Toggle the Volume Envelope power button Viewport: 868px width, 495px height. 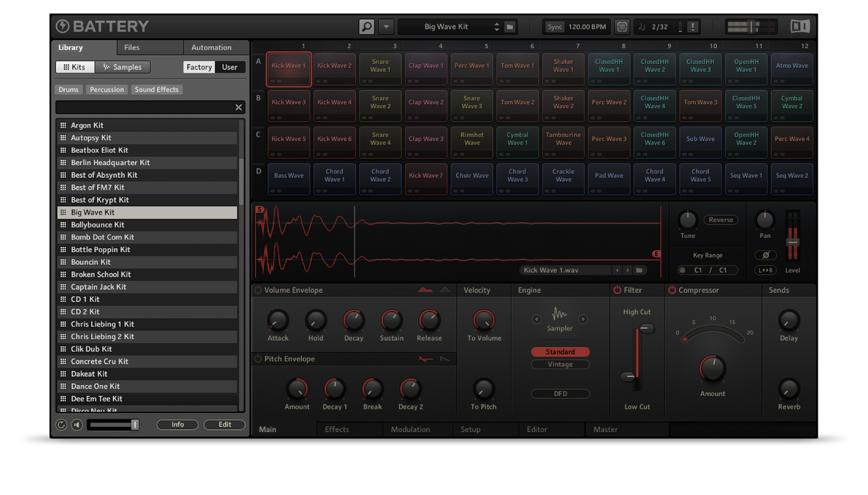(x=258, y=290)
